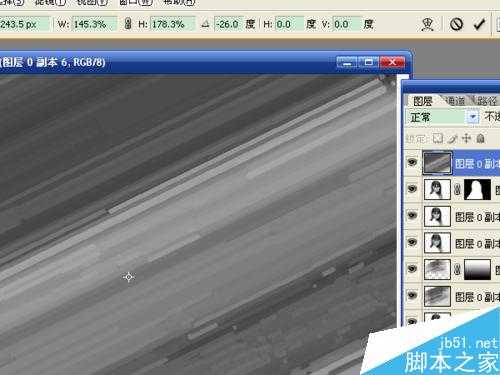Select the sketch thumbnail beside gradient mask
Screen dimensions: 500x375
437,269
